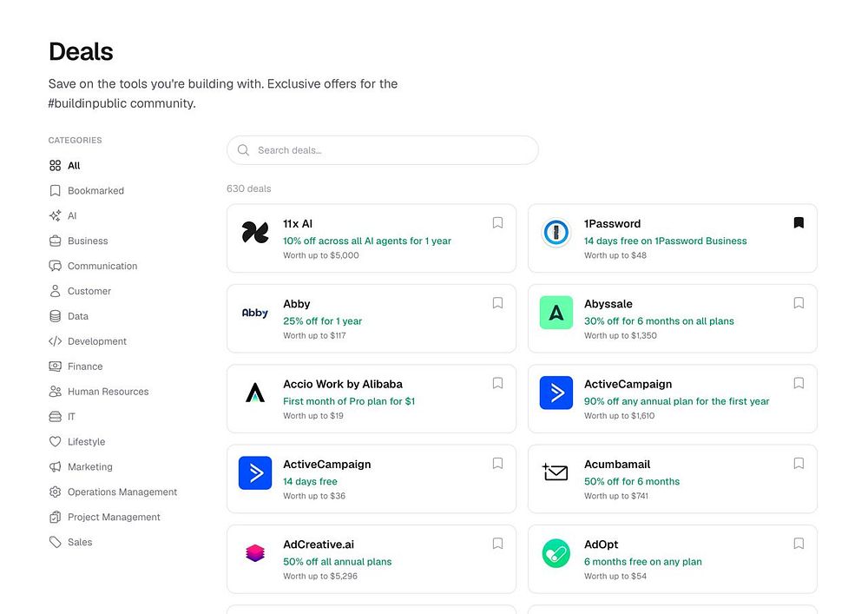Filter deals by Communication category
This screenshot has width=868, height=614.
coord(102,266)
